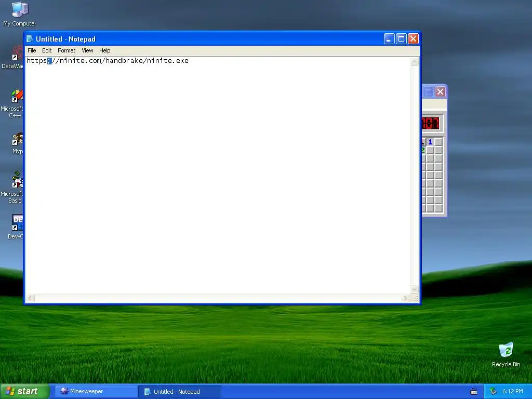Click Notepad horizontal scrollbar right arrow
The image size is (532, 399).
tap(405, 298)
